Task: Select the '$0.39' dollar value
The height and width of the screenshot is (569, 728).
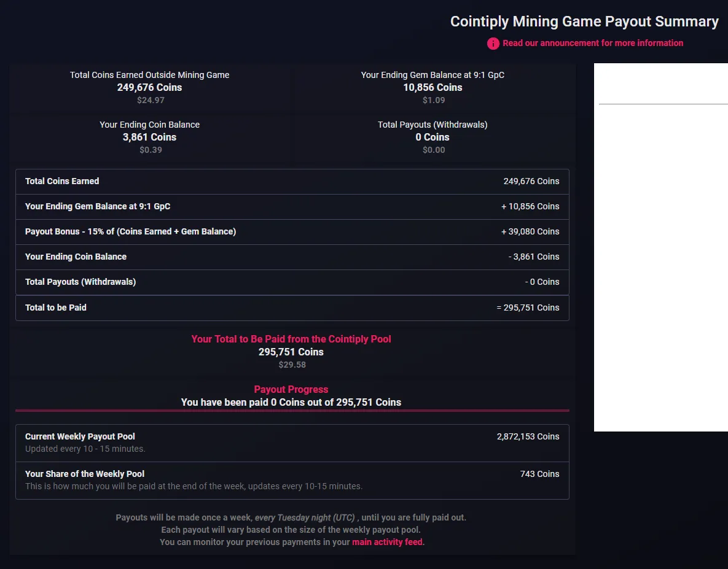Action: 151,150
